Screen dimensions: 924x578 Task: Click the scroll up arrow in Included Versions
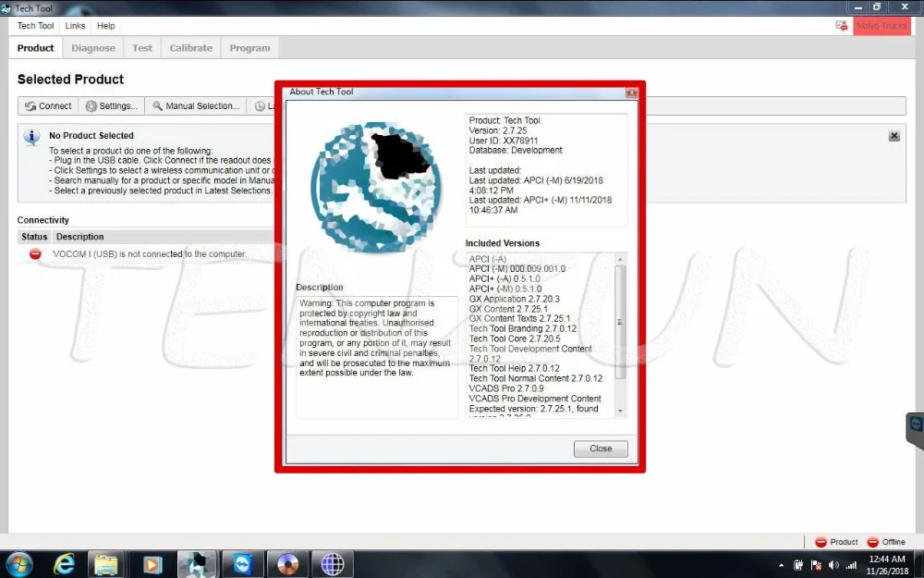[620, 260]
